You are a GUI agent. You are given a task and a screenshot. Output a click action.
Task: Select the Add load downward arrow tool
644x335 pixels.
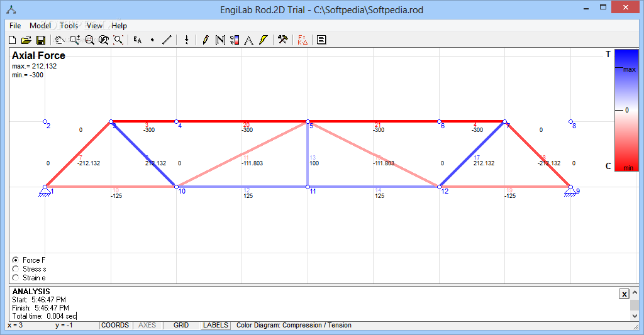pyautogui.click(x=186, y=40)
